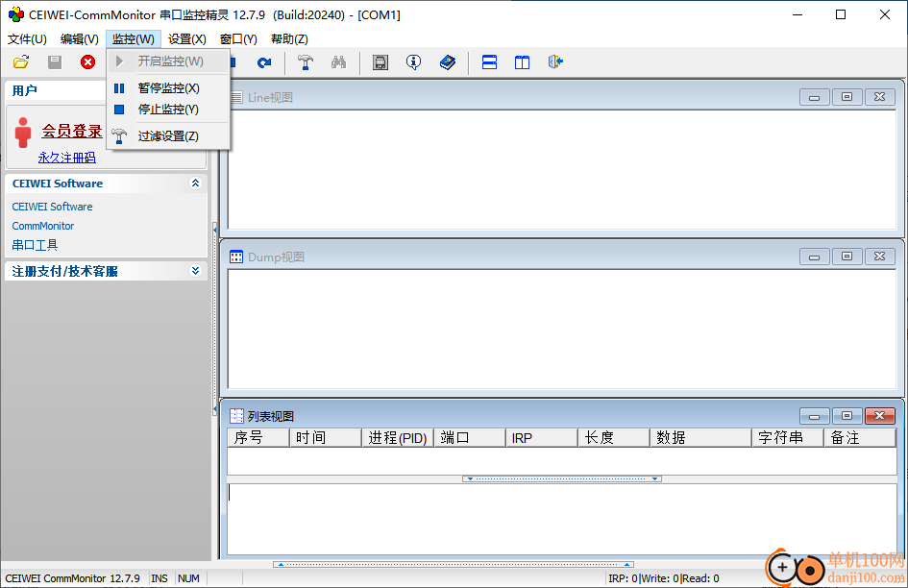Open the blue help book icon
908x588 pixels.
pos(448,62)
